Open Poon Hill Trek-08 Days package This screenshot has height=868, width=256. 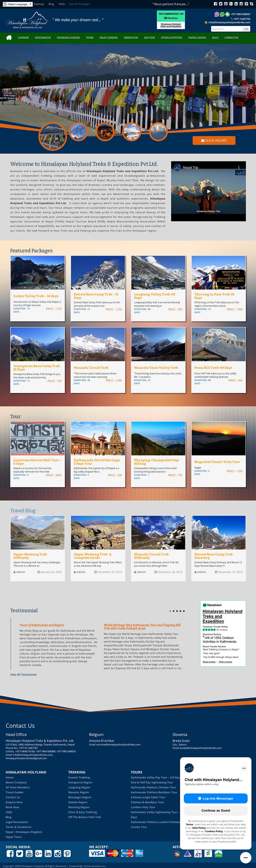pos(213,368)
